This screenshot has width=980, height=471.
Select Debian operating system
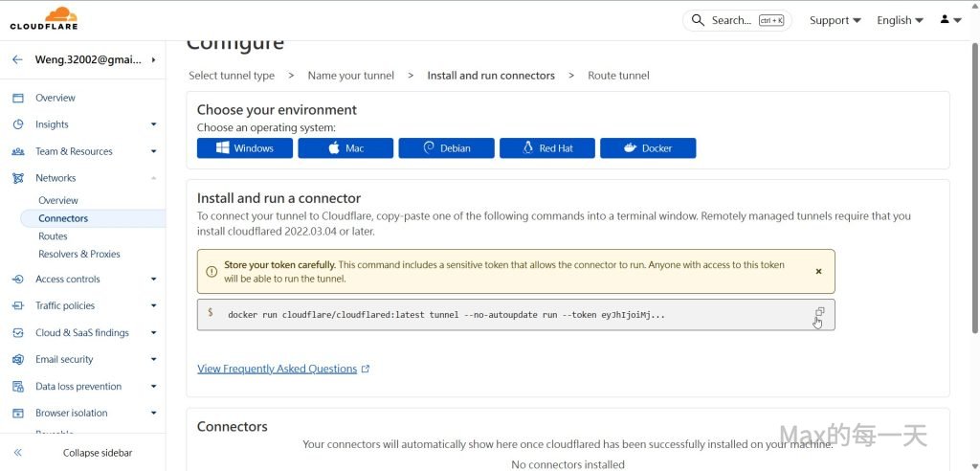[446, 148]
